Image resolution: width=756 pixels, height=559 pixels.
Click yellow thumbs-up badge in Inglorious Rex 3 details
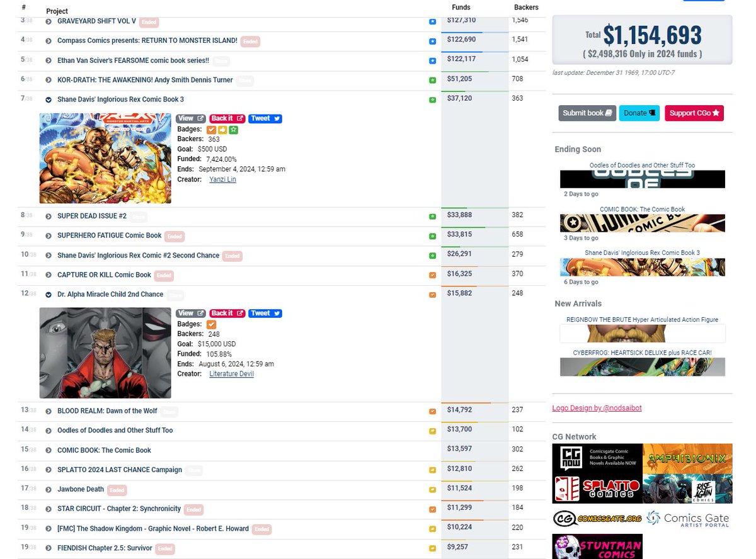coord(222,130)
